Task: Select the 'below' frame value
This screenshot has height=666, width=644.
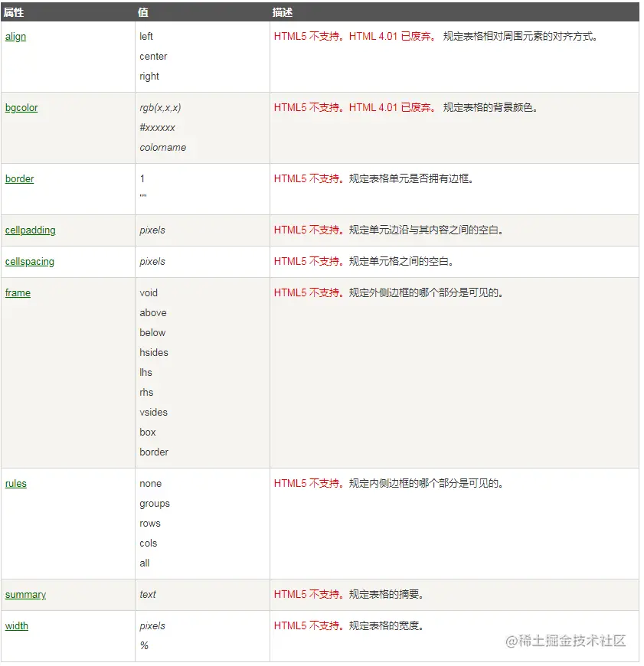Action: click(152, 333)
